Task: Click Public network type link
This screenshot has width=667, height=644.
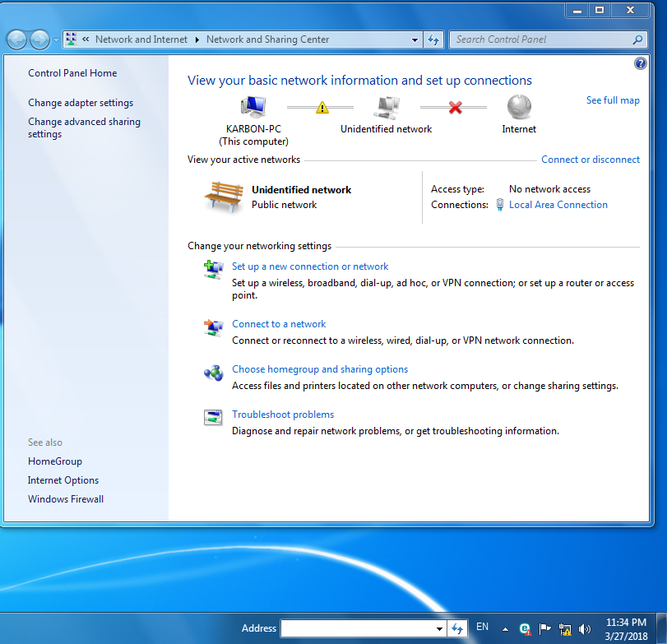Action: click(285, 205)
